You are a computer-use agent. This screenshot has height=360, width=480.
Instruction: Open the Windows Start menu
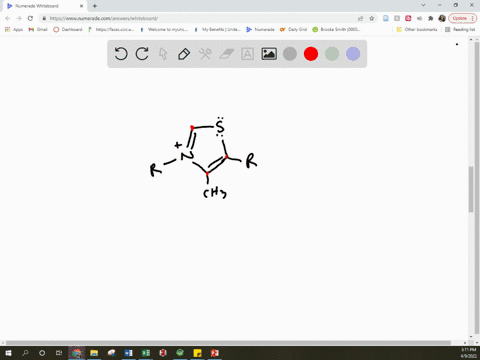(8, 353)
